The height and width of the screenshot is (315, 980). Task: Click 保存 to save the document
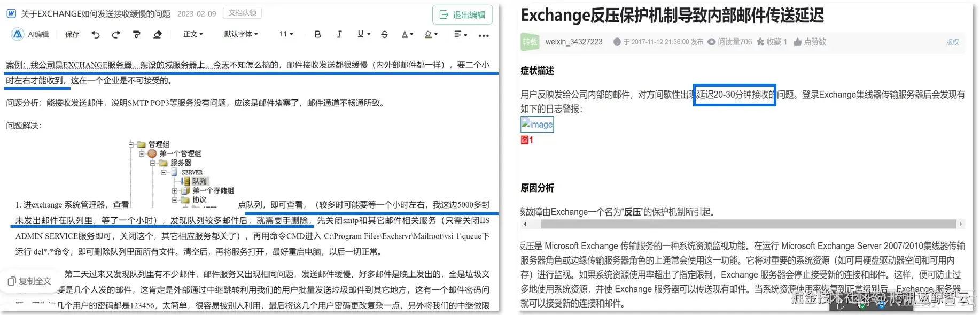[x=72, y=34]
